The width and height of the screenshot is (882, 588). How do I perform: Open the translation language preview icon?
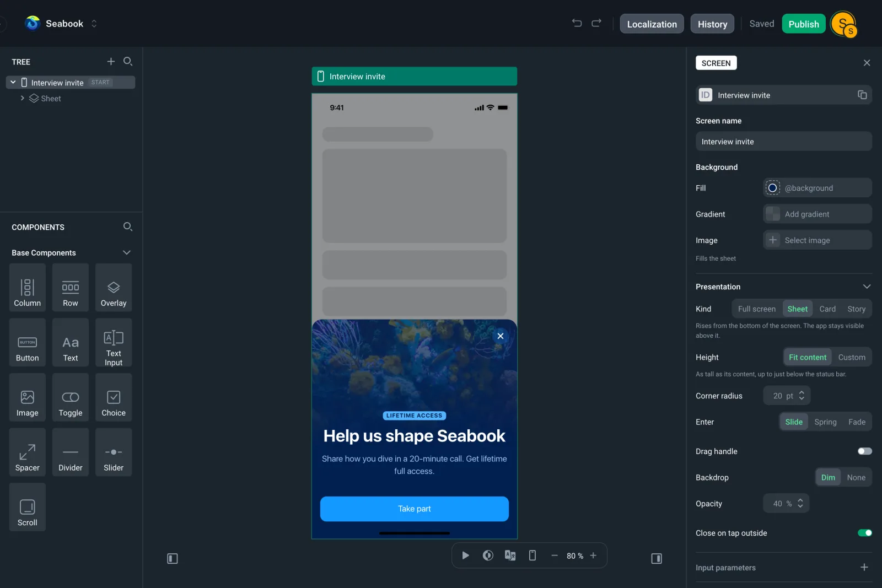[x=510, y=555]
